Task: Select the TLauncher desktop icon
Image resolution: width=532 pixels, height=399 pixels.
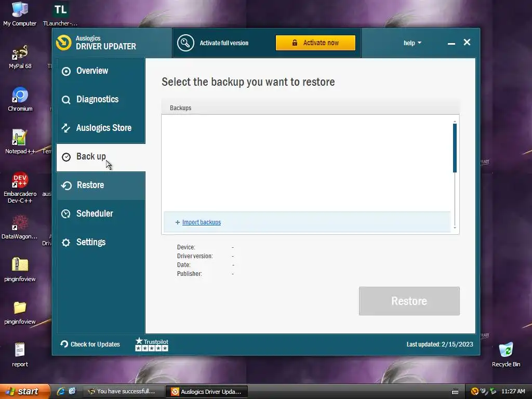Action: click(60, 14)
